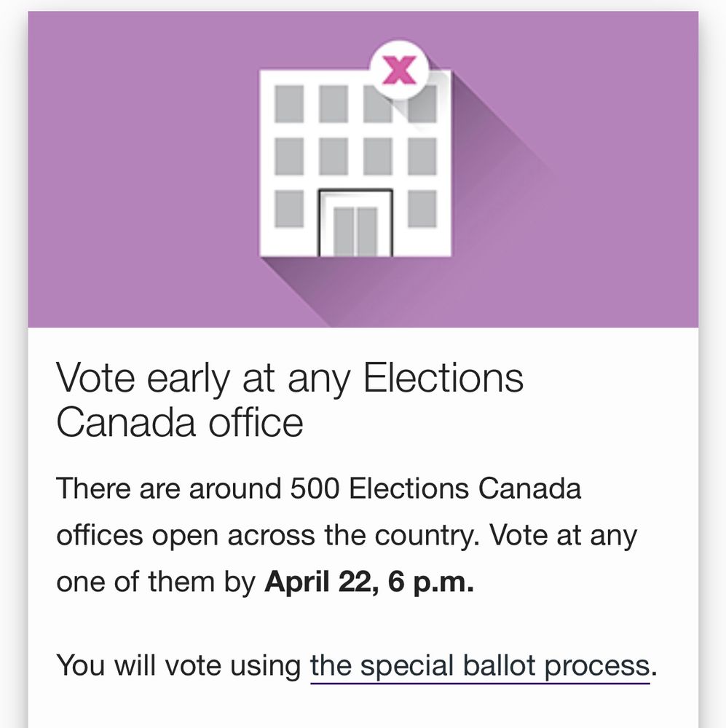This screenshot has width=726, height=728.
Task: Click the 'You will vote using' text
Action: tap(179, 666)
